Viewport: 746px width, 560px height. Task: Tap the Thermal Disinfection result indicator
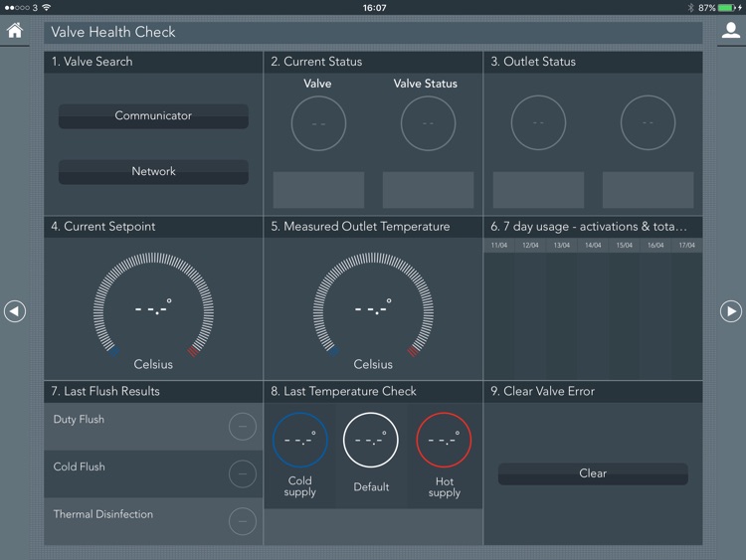[x=242, y=521]
